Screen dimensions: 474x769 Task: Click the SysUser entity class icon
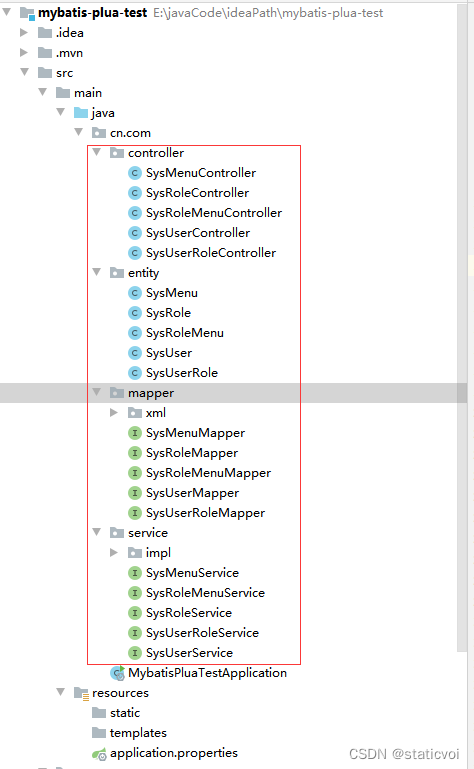134,353
